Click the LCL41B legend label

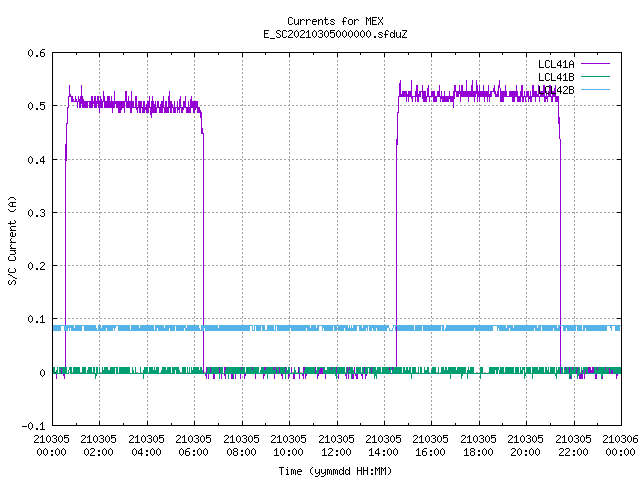(x=556, y=77)
